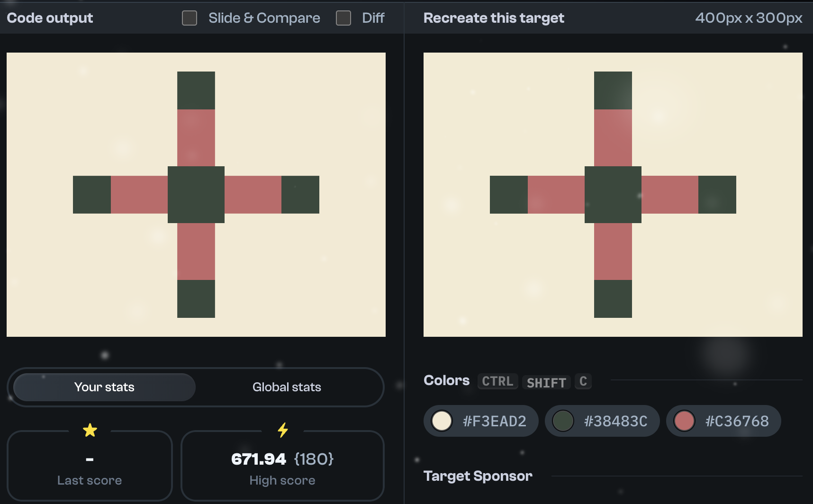The width and height of the screenshot is (813, 504).
Task: Click the star icon above Last score
Action: 90,430
